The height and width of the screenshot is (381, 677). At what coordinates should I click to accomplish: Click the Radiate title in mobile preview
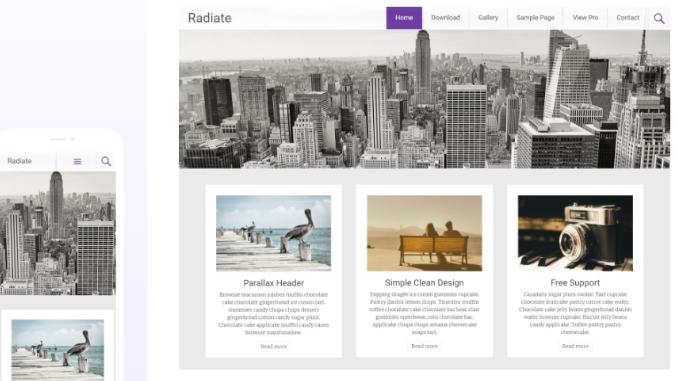(x=19, y=161)
